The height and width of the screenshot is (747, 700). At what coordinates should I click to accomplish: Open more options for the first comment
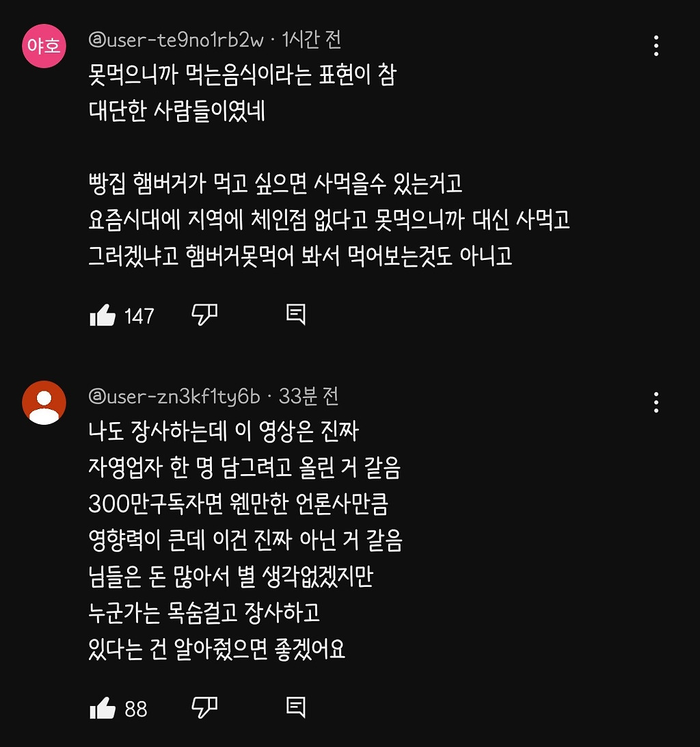click(x=656, y=46)
